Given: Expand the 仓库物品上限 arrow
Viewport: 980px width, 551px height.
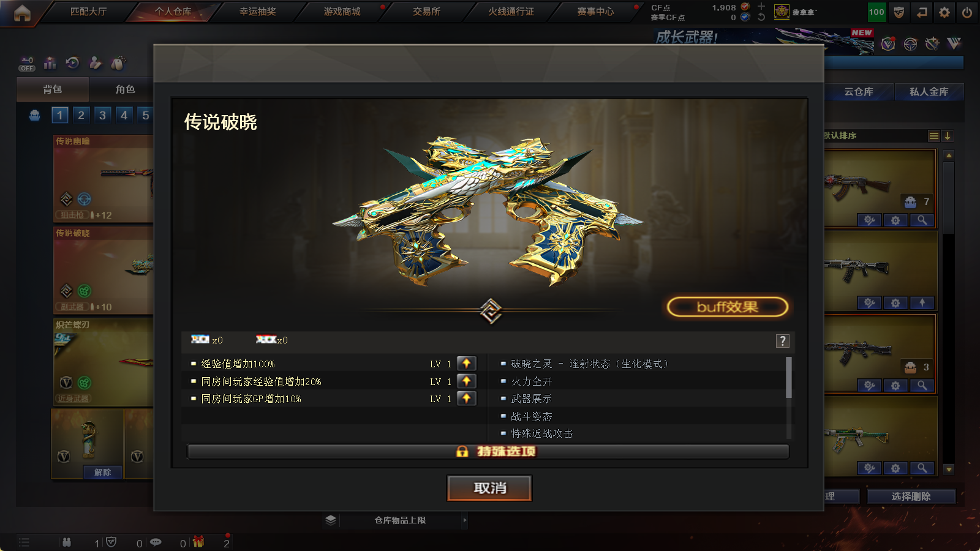Looking at the screenshot, I should click(465, 520).
